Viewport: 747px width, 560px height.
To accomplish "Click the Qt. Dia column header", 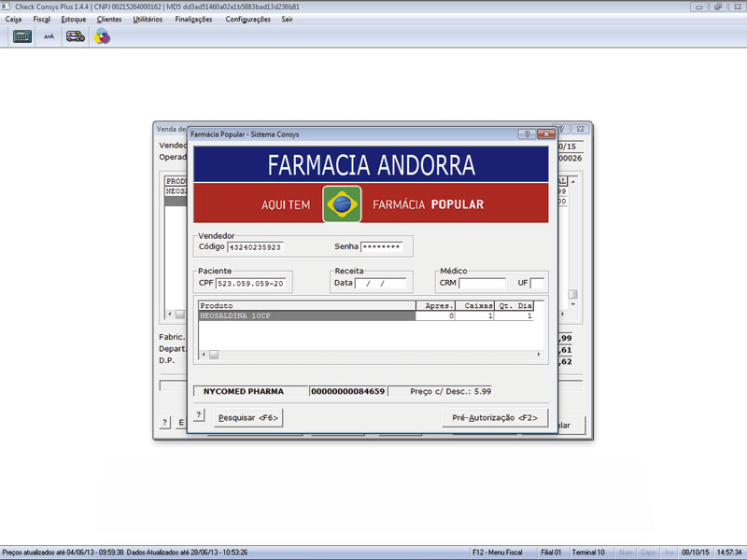I will [514, 306].
